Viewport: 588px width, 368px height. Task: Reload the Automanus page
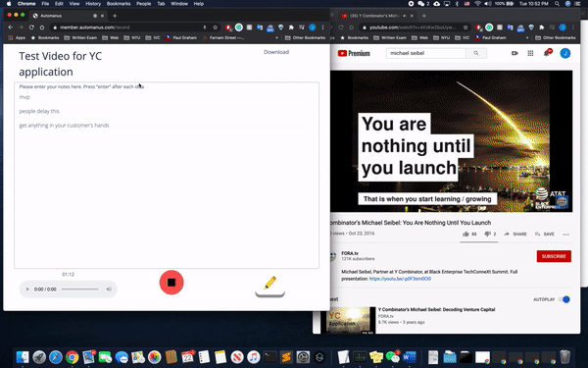[31, 27]
